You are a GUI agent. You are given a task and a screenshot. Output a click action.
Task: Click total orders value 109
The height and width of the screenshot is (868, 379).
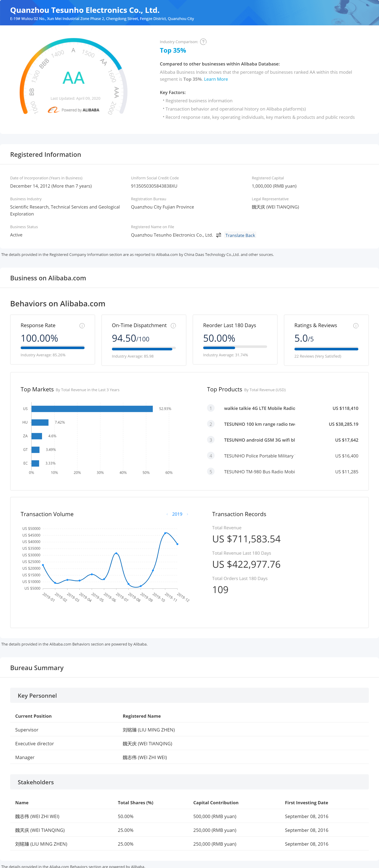click(x=220, y=590)
